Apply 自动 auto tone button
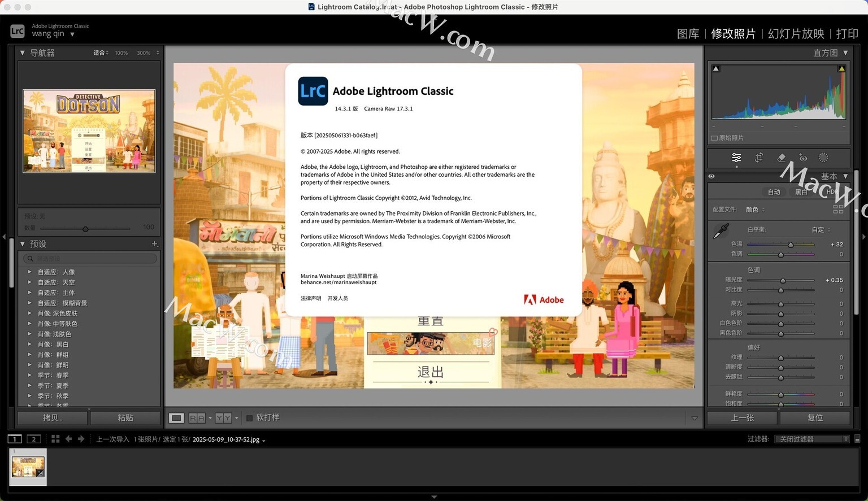This screenshot has height=501, width=868. click(774, 192)
